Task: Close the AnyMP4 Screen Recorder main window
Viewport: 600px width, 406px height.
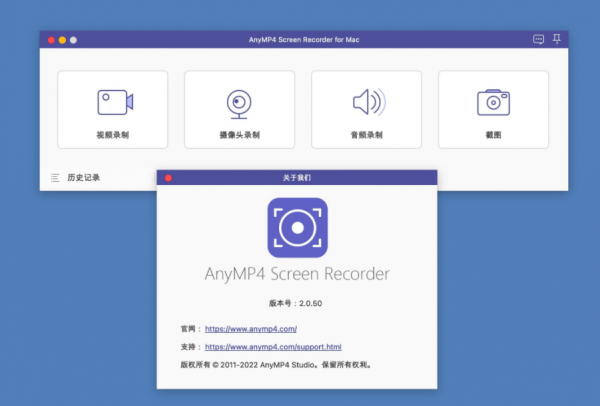Action: tap(51, 40)
